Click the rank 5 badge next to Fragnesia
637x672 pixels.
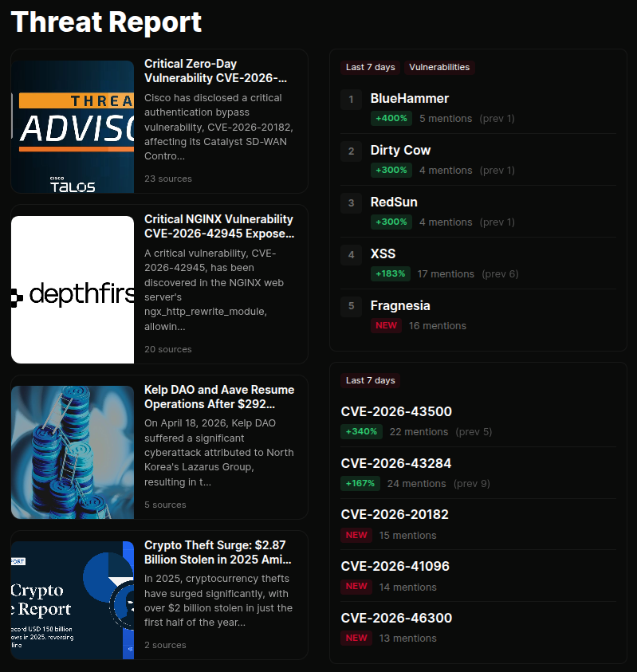[x=351, y=306]
